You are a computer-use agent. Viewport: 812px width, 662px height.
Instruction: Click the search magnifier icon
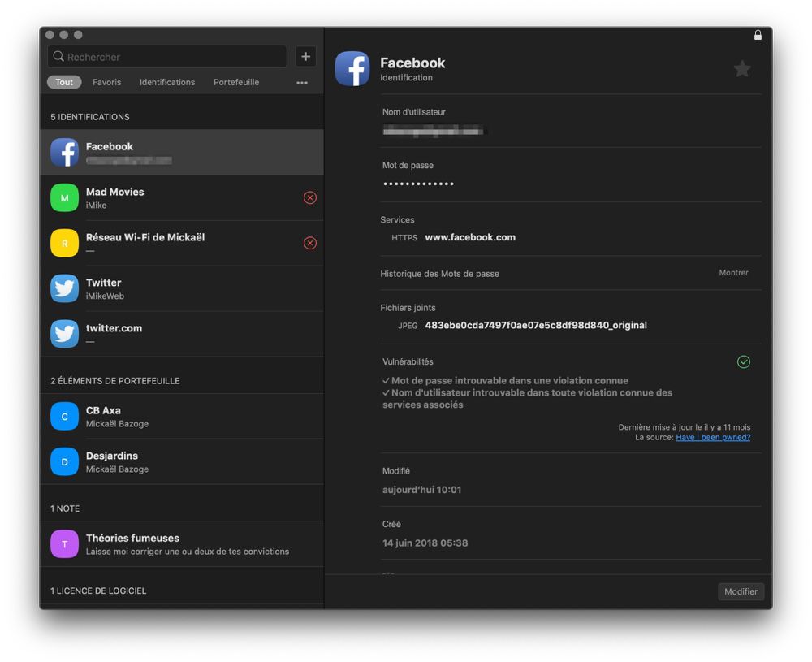click(58, 56)
